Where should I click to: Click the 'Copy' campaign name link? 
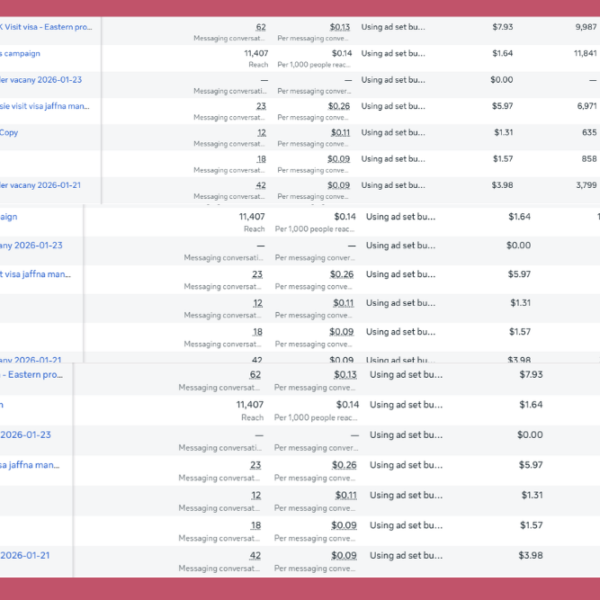(9, 132)
